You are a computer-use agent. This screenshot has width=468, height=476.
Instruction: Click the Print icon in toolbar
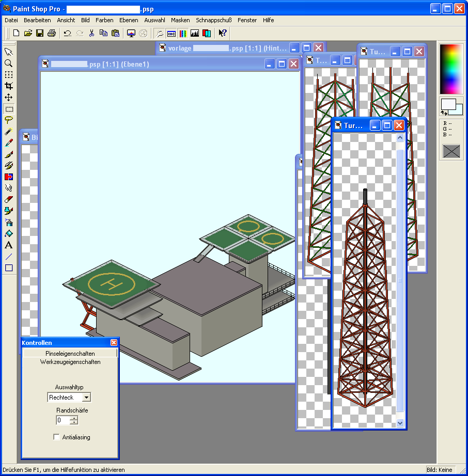[x=51, y=33]
